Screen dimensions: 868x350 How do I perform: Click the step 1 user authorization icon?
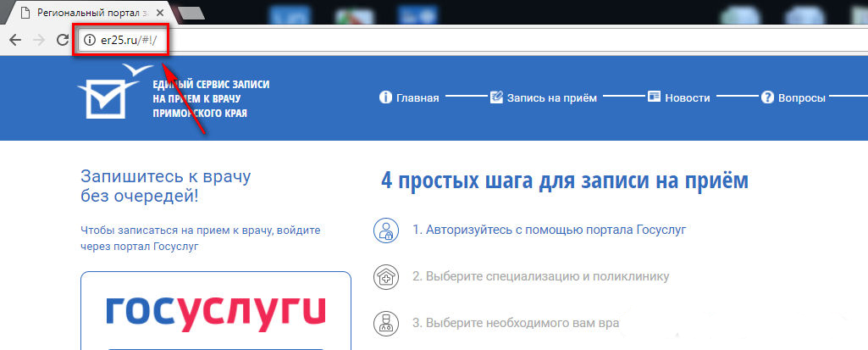[x=385, y=230]
